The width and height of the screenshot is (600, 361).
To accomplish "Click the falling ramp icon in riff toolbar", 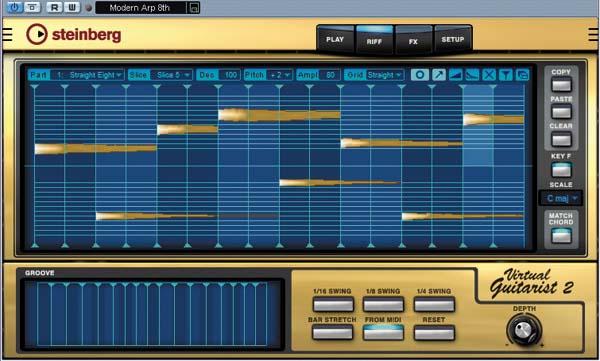I will pyautogui.click(x=472, y=75).
